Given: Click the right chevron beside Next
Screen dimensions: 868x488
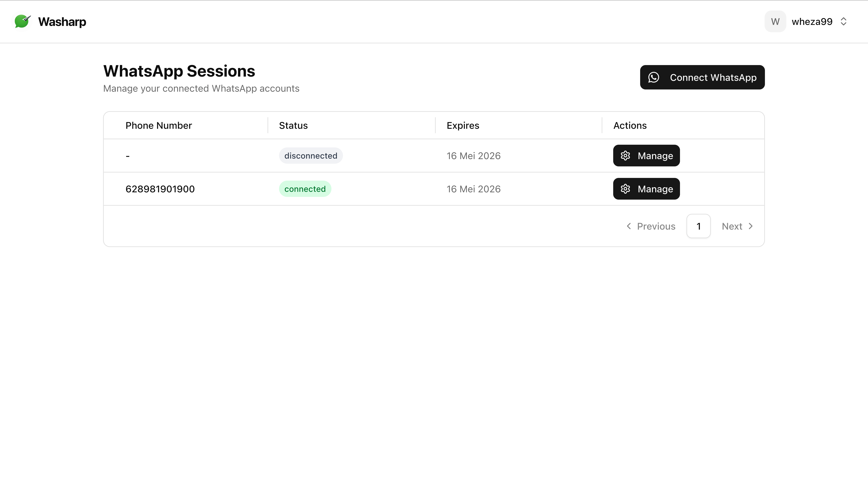Looking at the screenshot, I should pyautogui.click(x=751, y=226).
